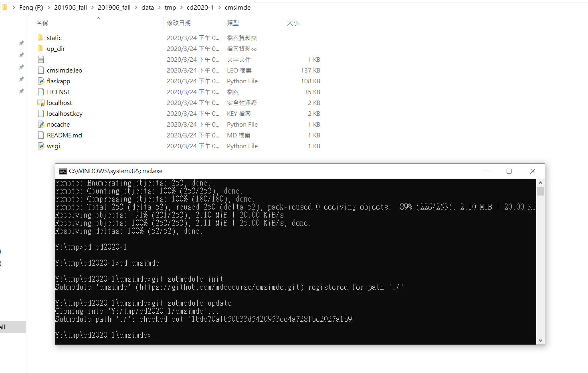Click the fifth quick access pin icon
Viewport: 588px width, 373px height.
22,91
